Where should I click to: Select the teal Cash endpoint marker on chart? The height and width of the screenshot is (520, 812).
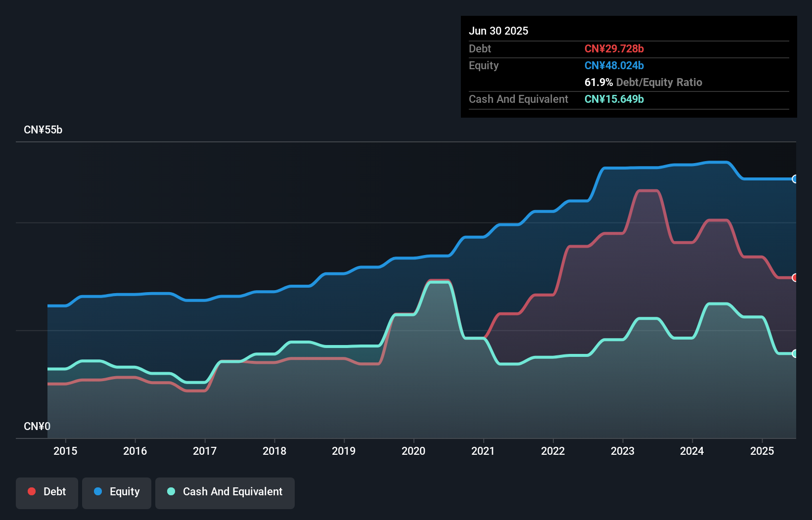(794, 353)
